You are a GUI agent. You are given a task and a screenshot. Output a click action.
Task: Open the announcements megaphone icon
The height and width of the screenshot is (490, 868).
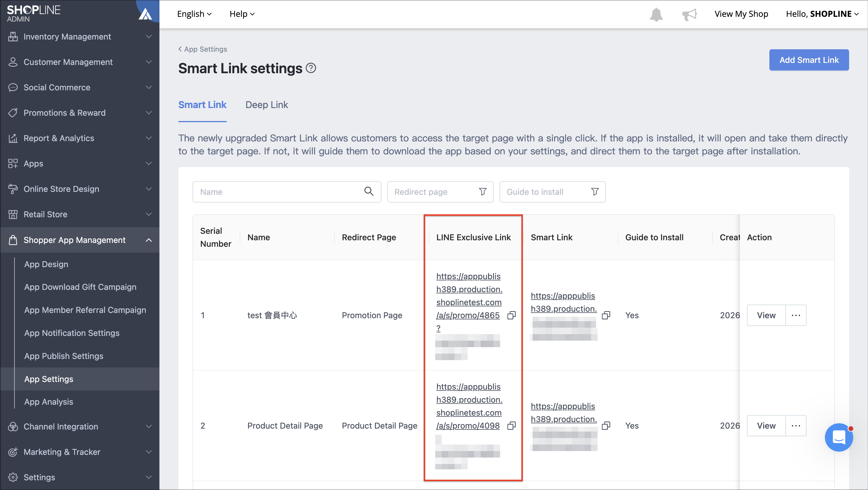click(689, 14)
